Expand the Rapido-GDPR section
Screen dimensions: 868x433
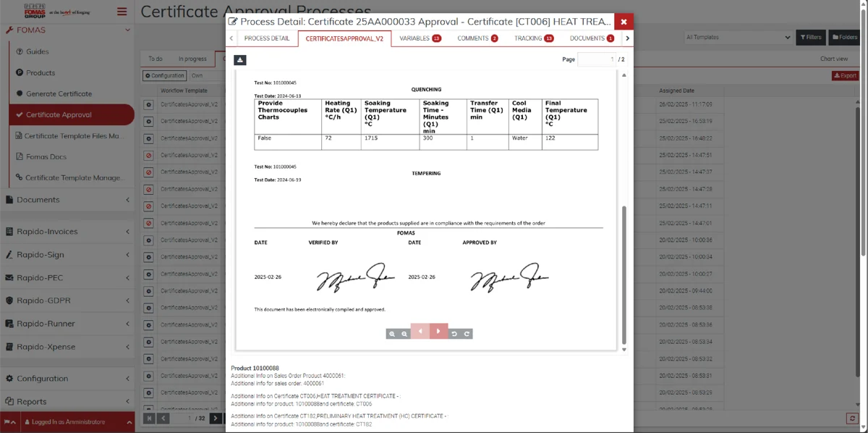click(67, 300)
